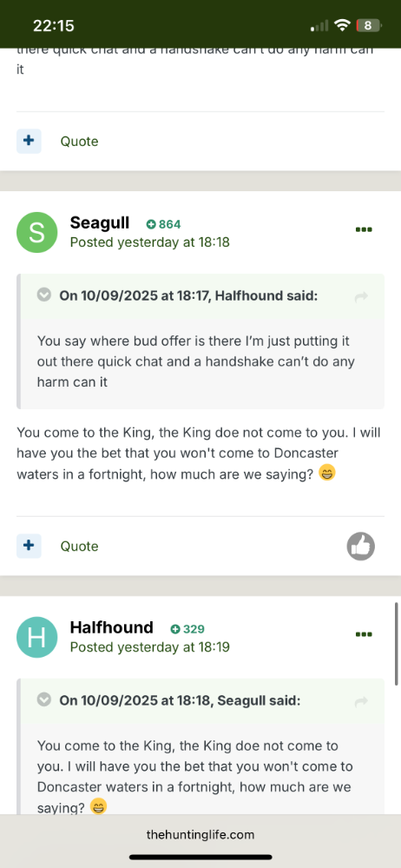
Task: Click the page scrollbar on the right edge
Action: (397, 645)
